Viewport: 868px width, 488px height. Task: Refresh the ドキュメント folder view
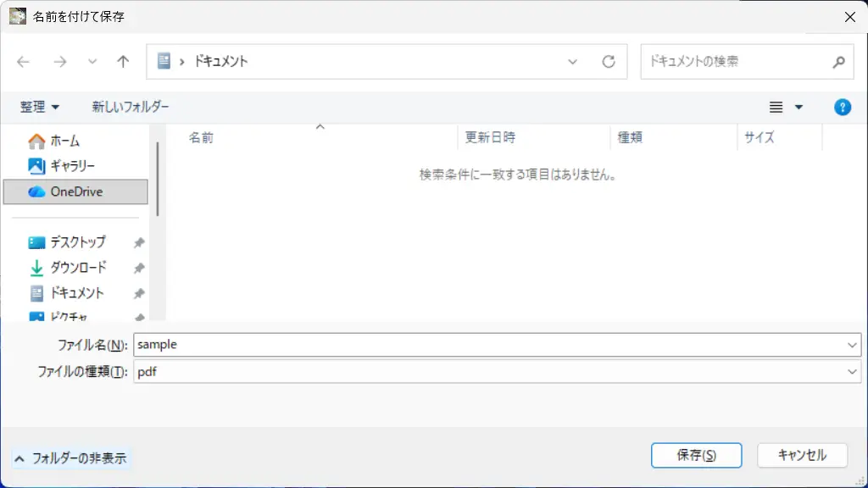pyautogui.click(x=608, y=62)
